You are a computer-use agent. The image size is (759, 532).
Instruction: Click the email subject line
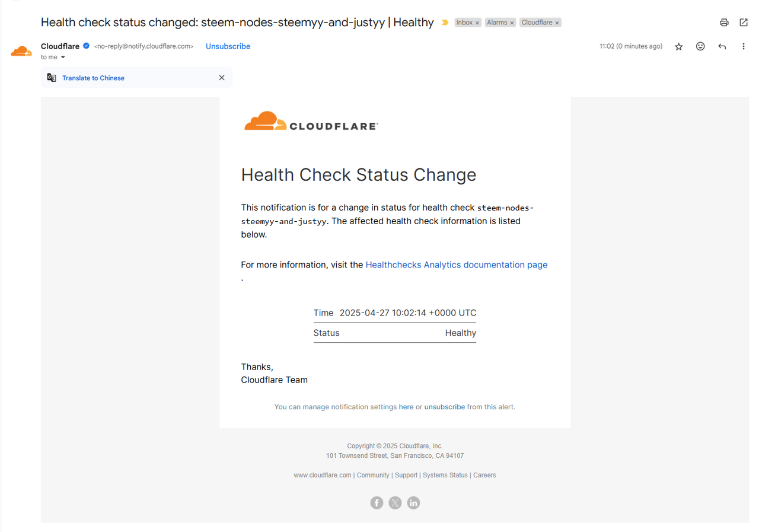point(237,23)
